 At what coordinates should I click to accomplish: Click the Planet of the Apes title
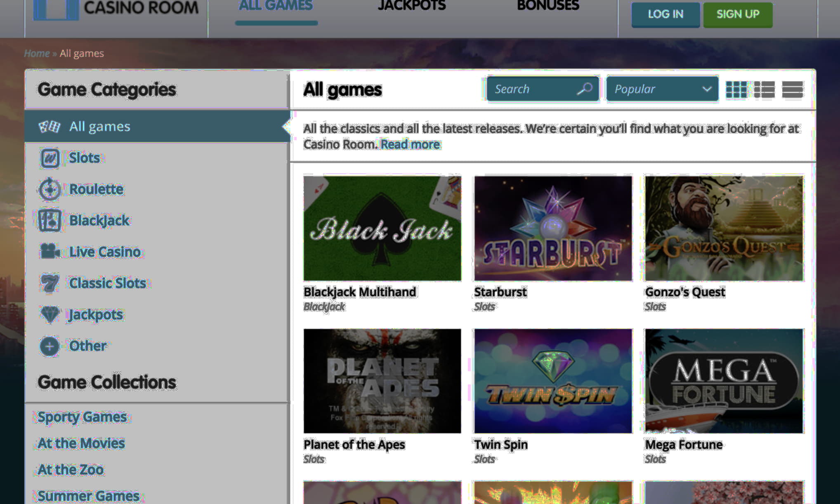click(354, 445)
